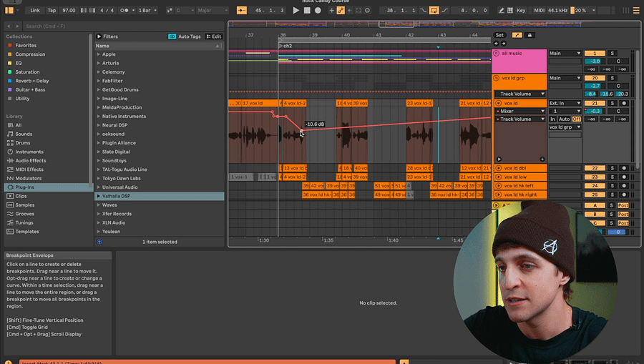Fold the all music group track

click(496, 54)
